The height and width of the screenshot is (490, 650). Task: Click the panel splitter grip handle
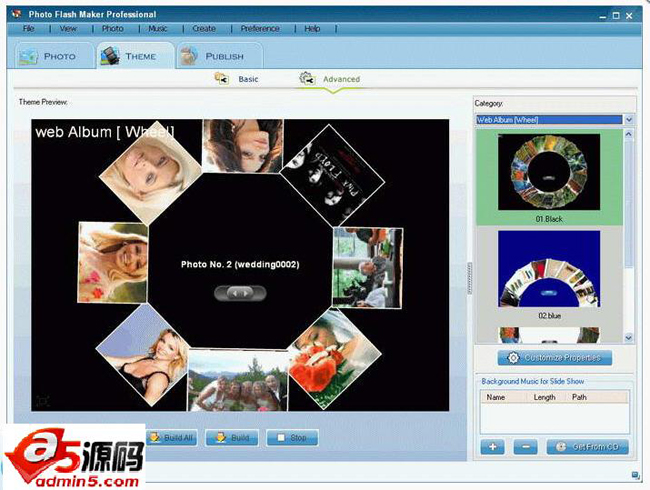click(x=469, y=278)
